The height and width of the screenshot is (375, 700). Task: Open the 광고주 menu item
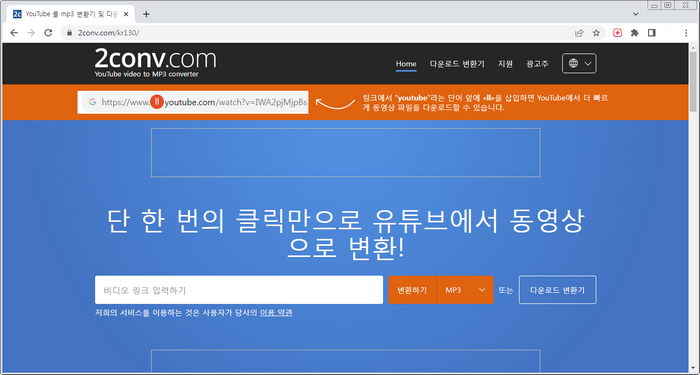pos(537,64)
